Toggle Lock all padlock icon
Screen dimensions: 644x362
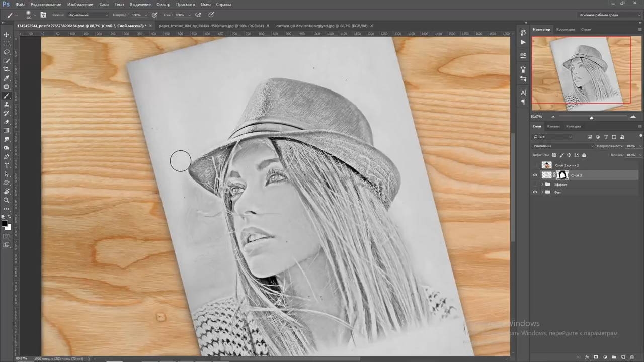pos(584,155)
